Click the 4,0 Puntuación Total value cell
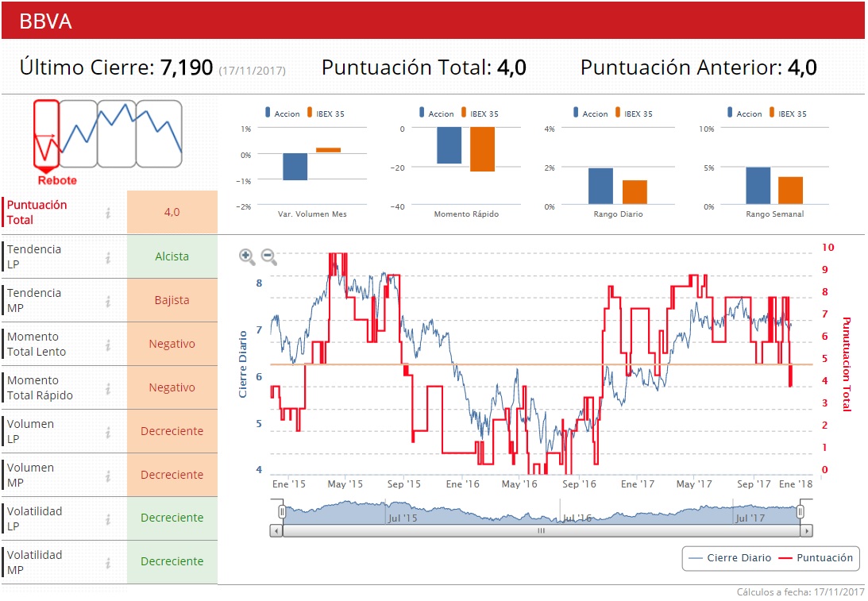The height and width of the screenshot is (601, 868). pyautogui.click(x=172, y=212)
